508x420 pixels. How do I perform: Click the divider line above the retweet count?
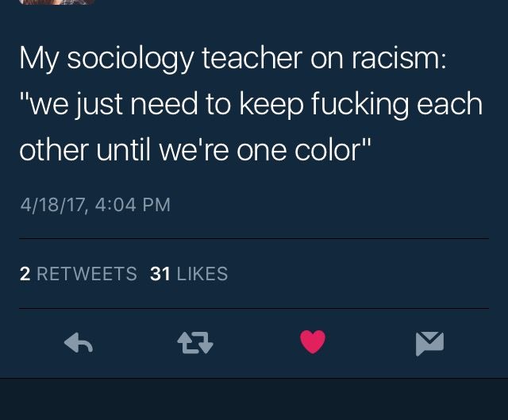click(254, 238)
